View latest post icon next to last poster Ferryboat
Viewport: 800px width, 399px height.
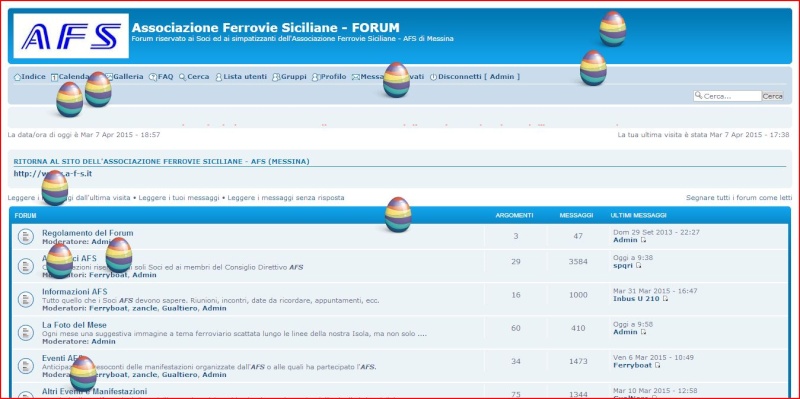(x=658, y=365)
